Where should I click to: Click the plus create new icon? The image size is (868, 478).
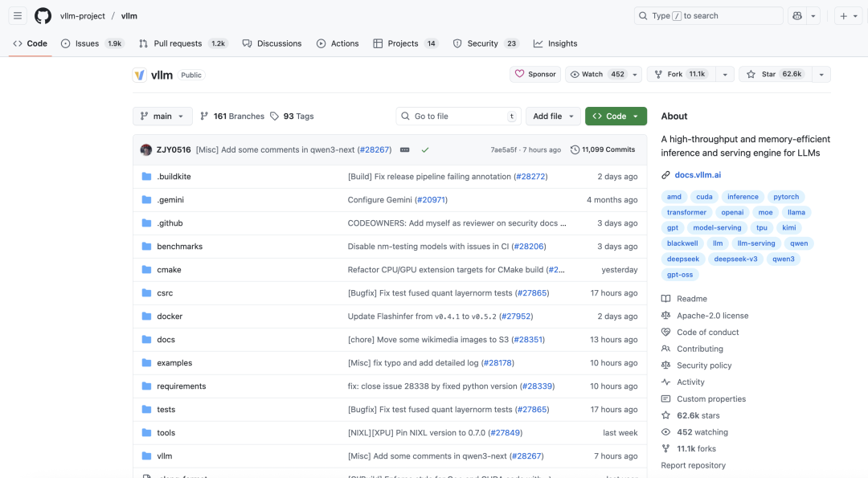coord(843,16)
